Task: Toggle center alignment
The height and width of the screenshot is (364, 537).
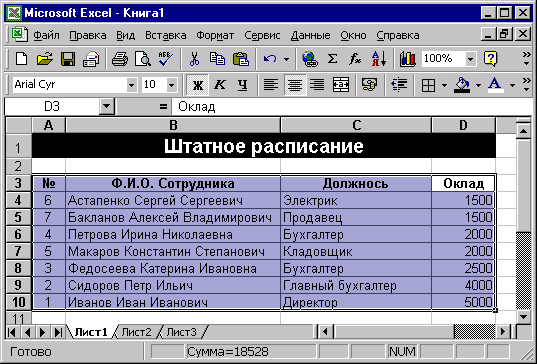Action: coord(295,85)
